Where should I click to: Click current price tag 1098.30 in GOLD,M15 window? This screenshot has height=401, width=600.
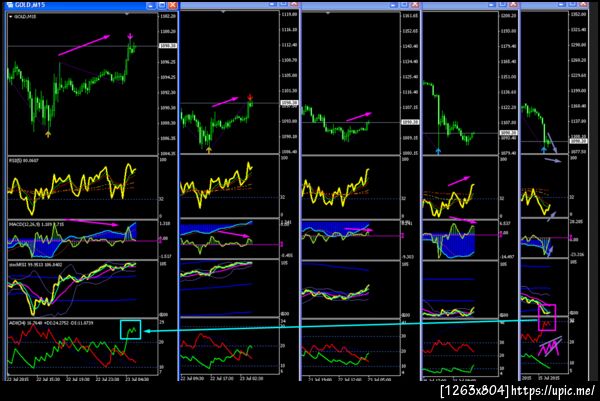pos(168,46)
